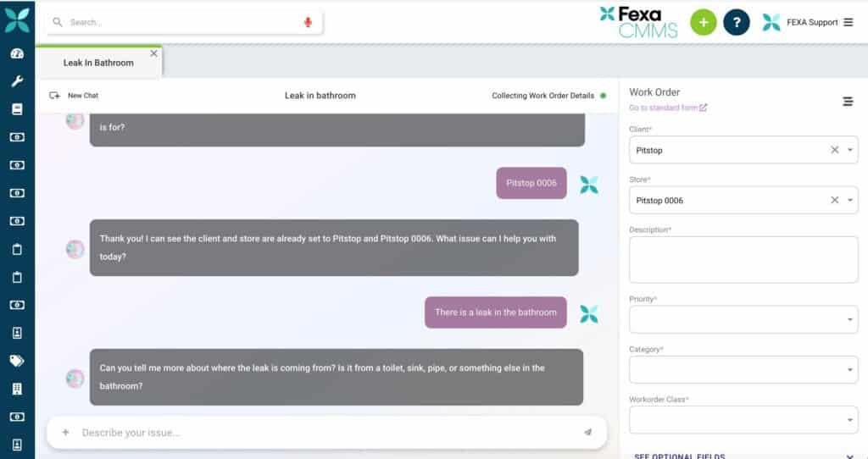Image resolution: width=868 pixels, height=459 pixels.
Task: Open the dashboard gauge icon in sidebar
Action: pyautogui.click(x=17, y=53)
